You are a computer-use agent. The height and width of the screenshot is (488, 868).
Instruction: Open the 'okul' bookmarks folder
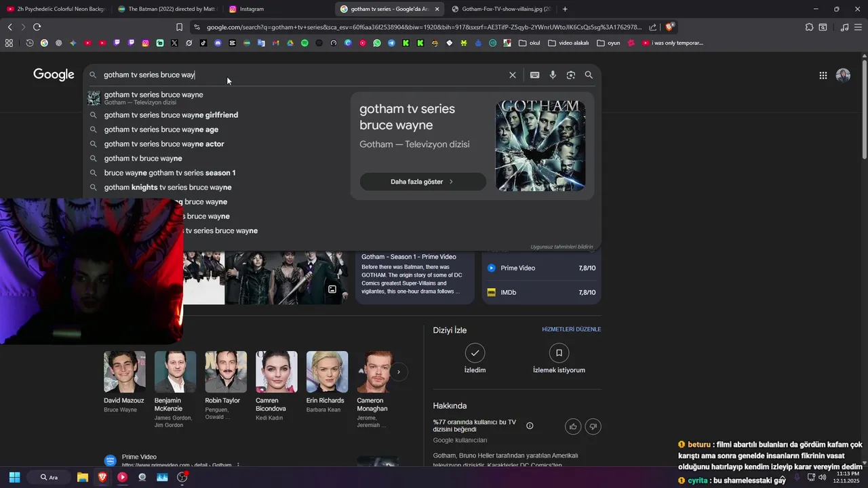pos(529,43)
